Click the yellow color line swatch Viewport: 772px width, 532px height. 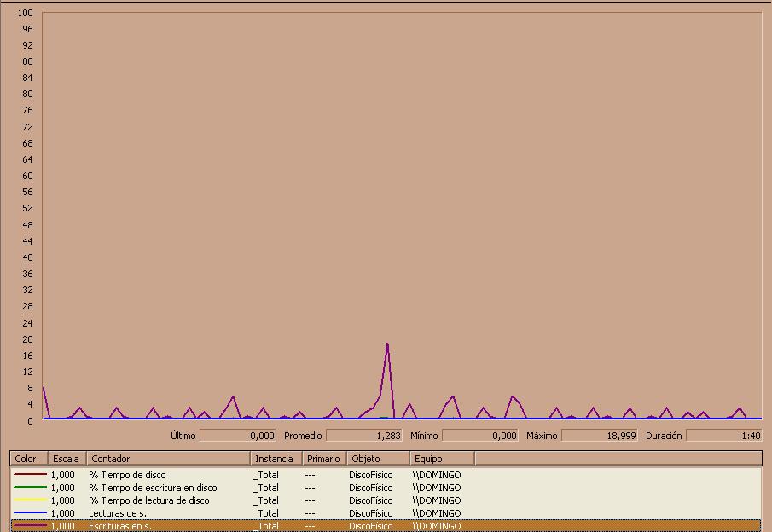pyautogui.click(x=30, y=500)
